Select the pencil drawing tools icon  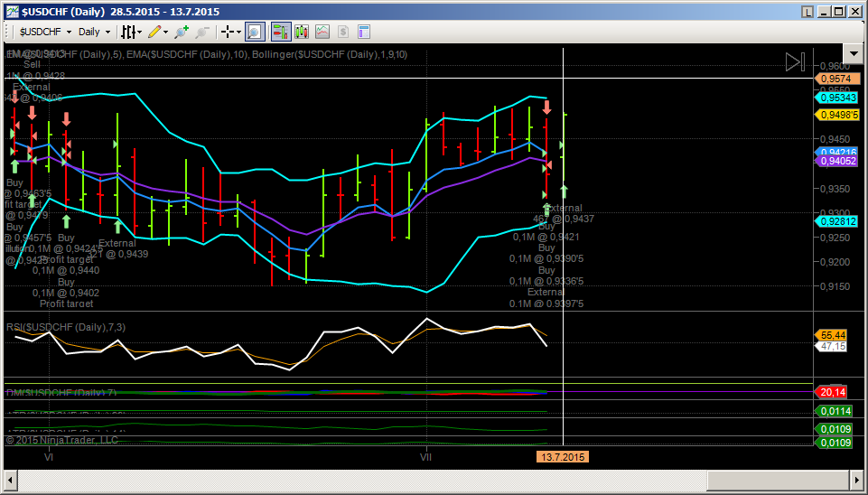[x=154, y=32]
